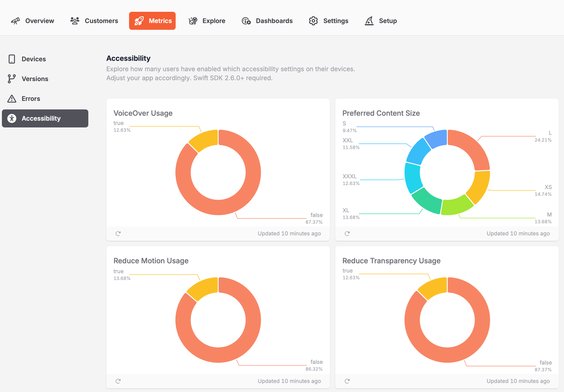Click the Setup wizard hat icon
This screenshot has height=392, width=564.
coord(369,21)
